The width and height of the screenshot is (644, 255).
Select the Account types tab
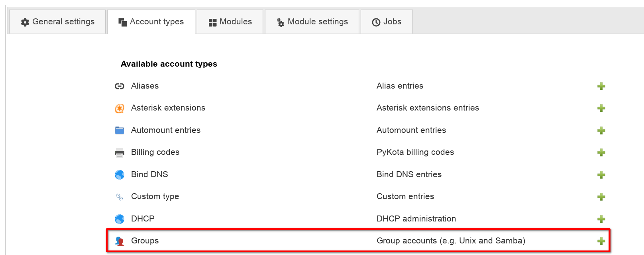coord(151,22)
